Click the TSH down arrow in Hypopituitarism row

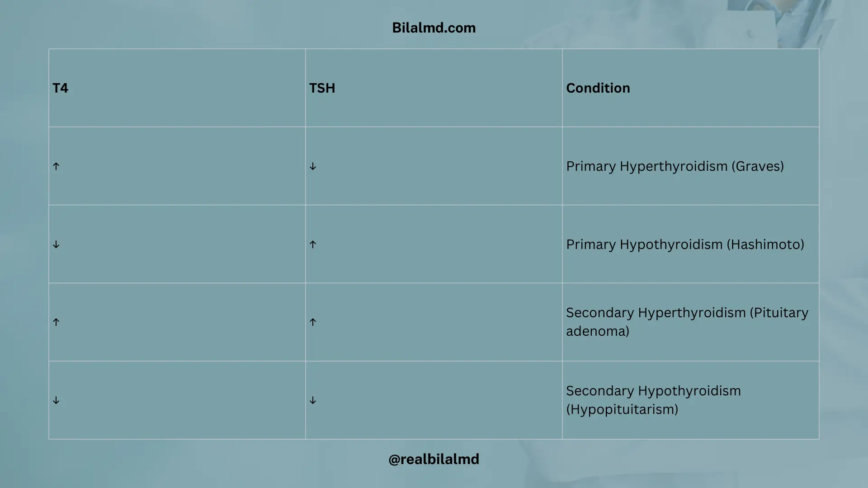pos(313,400)
